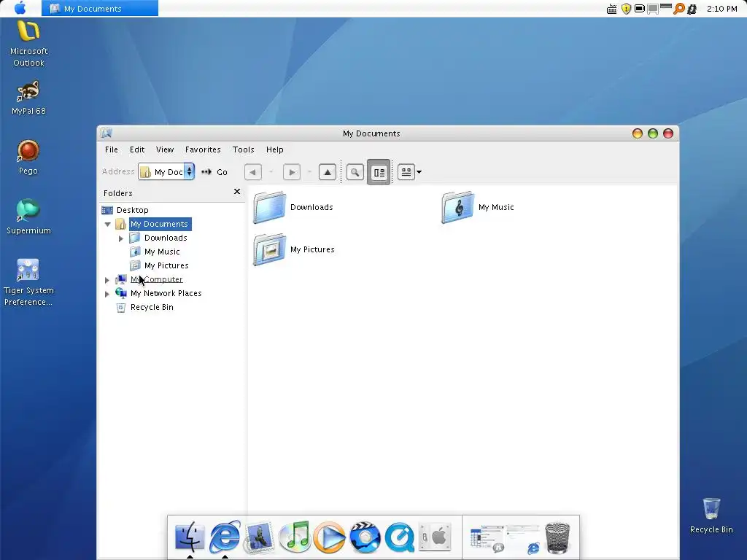Open the Forward history dropdown arrow
Viewport: 747px width, 560px height.
tap(309, 172)
